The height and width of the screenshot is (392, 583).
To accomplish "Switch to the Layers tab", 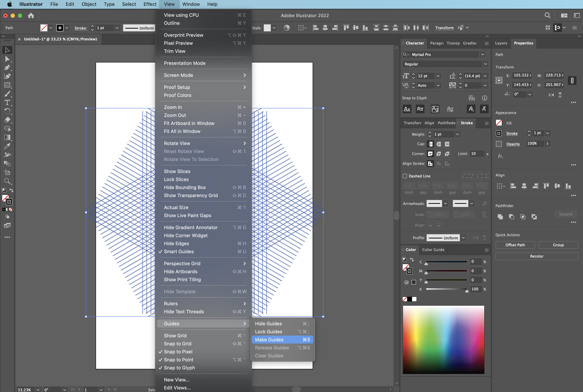I will (501, 43).
